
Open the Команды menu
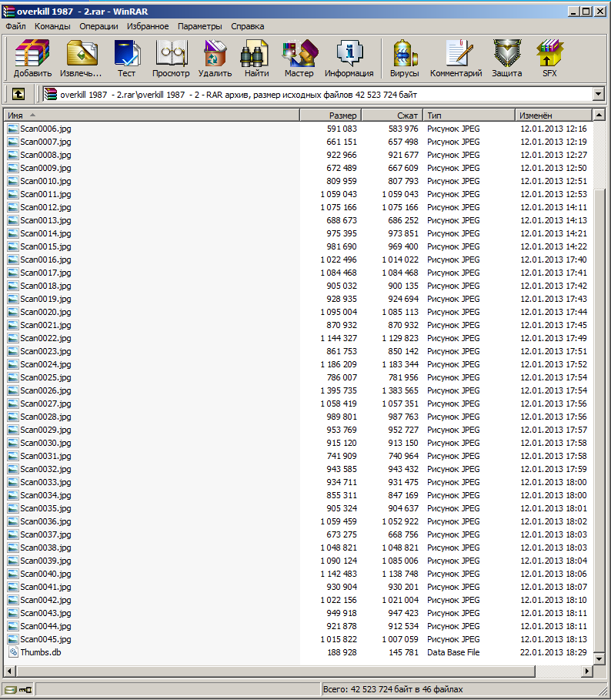(x=52, y=26)
